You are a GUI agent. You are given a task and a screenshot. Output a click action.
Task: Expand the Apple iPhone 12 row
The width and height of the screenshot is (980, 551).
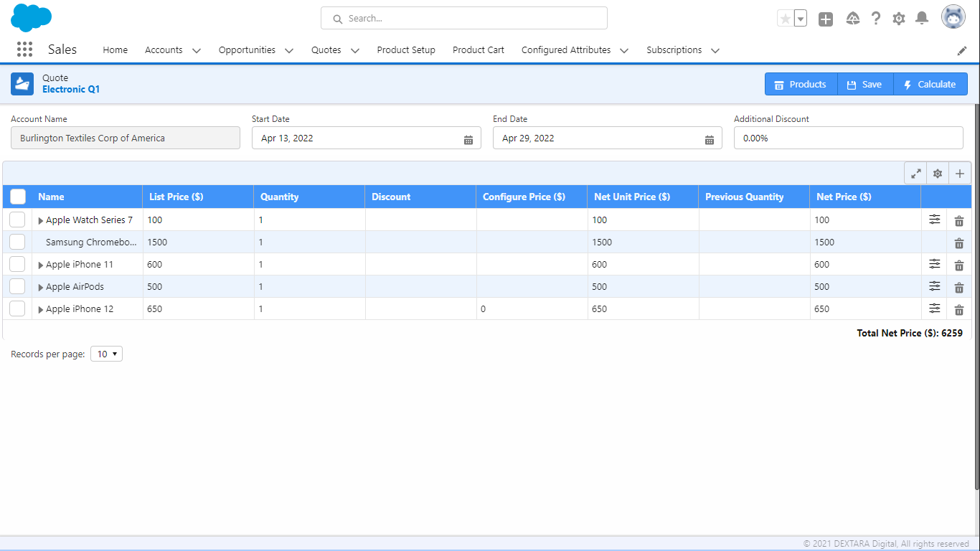[41, 310]
